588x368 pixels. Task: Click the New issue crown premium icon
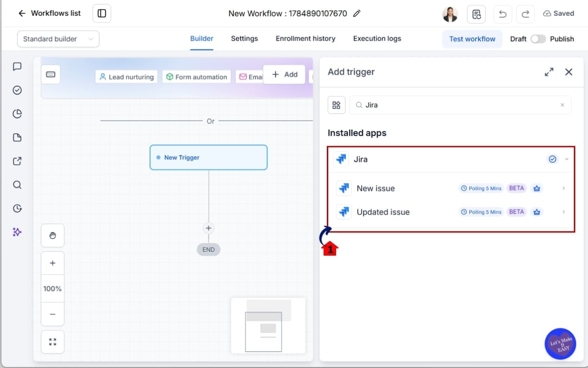click(x=537, y=188)
